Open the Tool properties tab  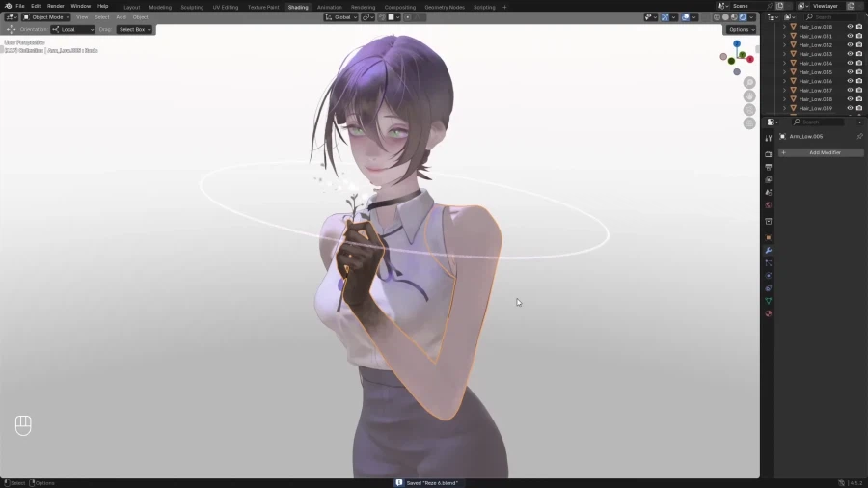tap(769, 138)
